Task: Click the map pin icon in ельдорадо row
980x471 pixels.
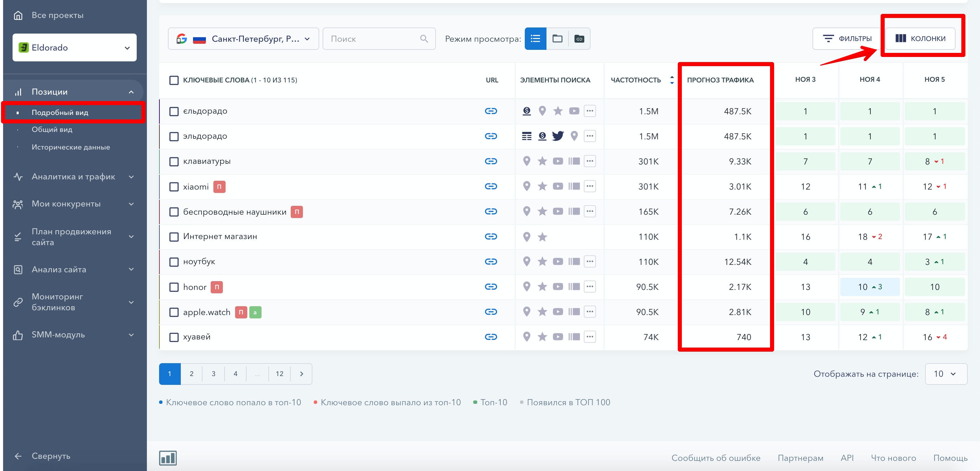Action: [x=542, y=111]
